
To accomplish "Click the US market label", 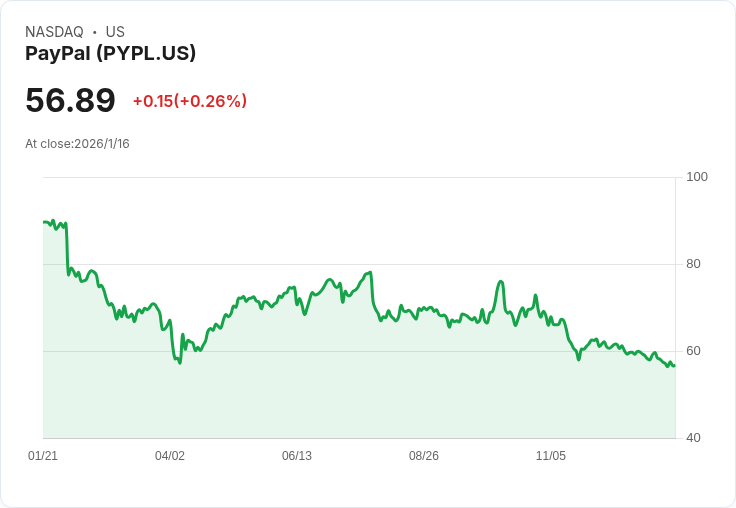I will 115,32.
